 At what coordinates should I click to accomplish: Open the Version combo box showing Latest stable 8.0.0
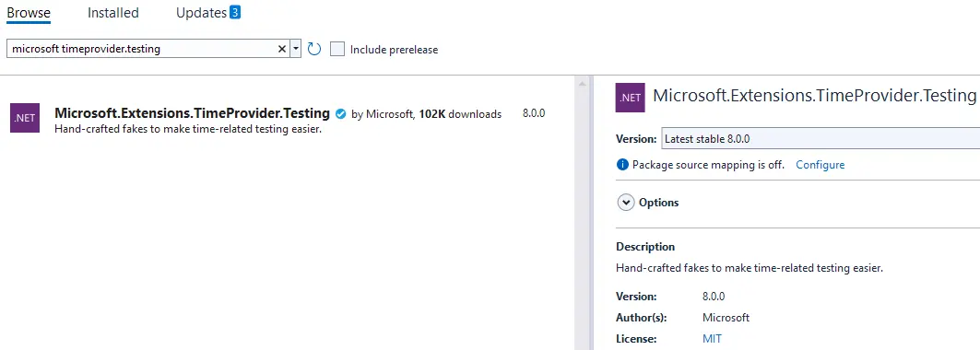(x=821, y=139)
